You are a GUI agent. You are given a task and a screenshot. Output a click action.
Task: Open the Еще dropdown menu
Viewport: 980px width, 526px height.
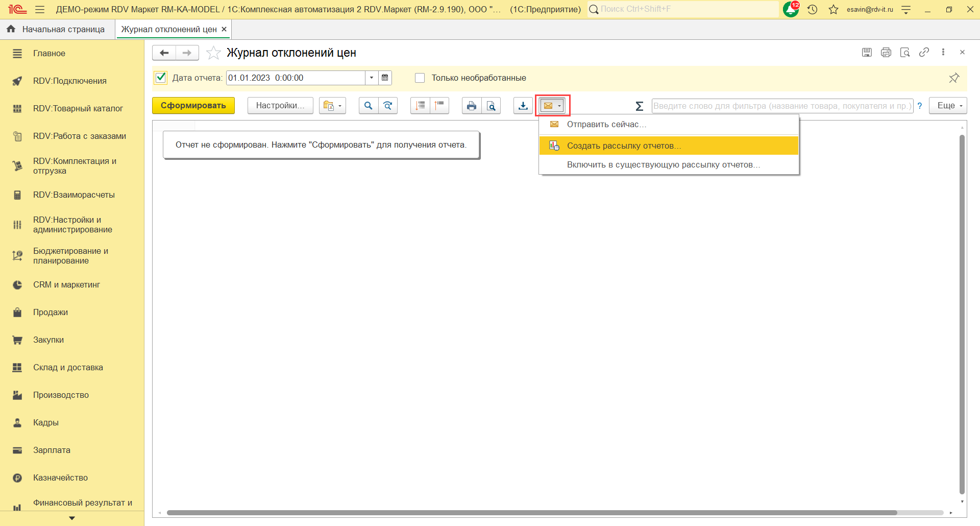point(948,106)
